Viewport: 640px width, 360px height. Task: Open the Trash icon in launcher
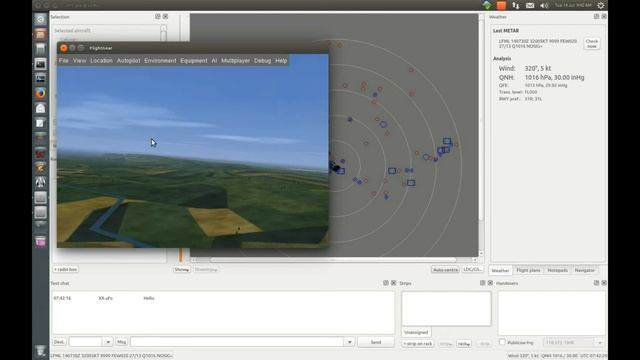coord(40,351)
